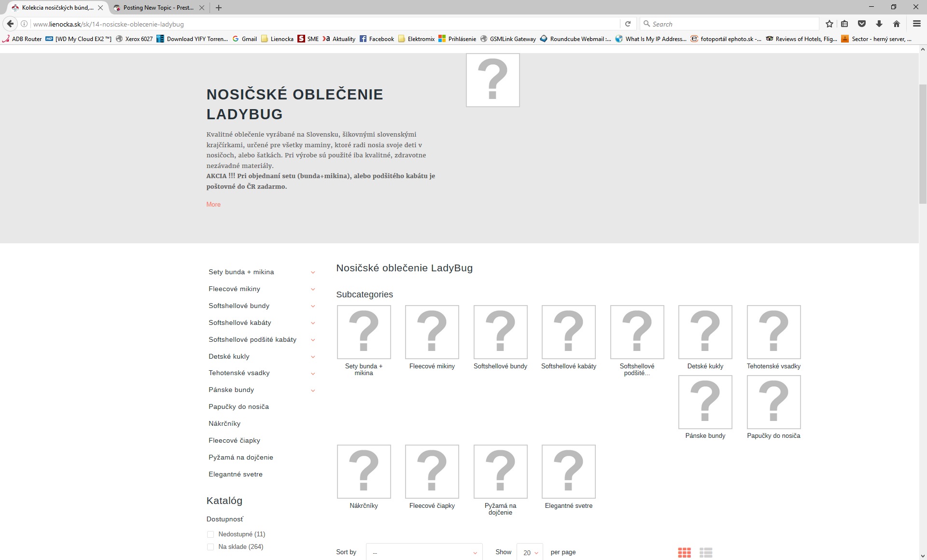Switch to list view icon
927x560 pixels.
pos(705,552)
